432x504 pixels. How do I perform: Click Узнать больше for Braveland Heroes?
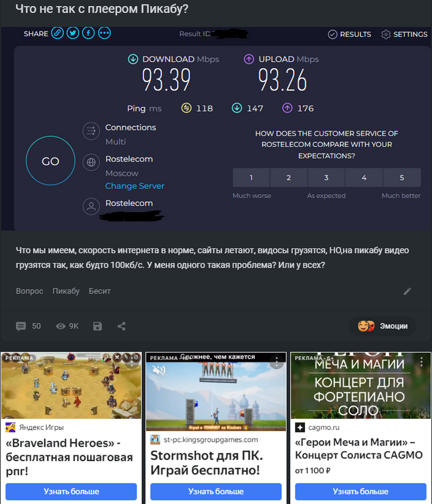71,492
